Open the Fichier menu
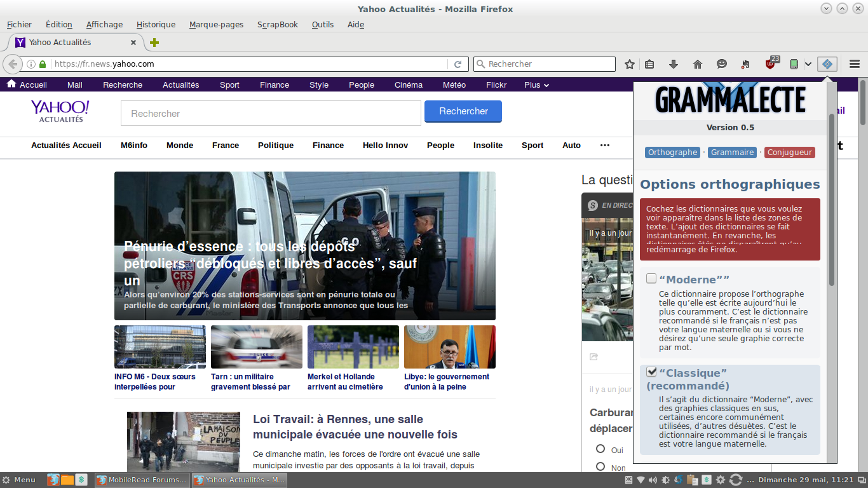The height and width of the screenshot is (488, 868). click(x=19, y=25)
